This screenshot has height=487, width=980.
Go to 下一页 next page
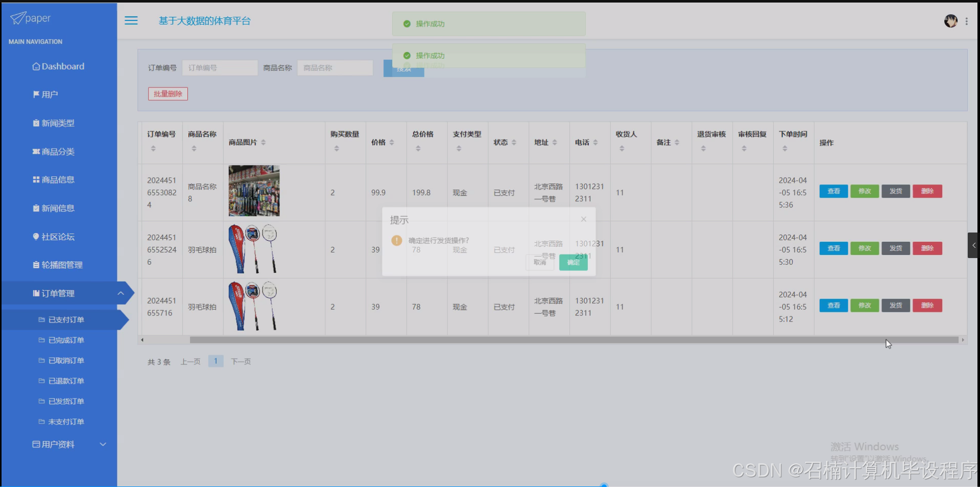[x=241, y=362]
